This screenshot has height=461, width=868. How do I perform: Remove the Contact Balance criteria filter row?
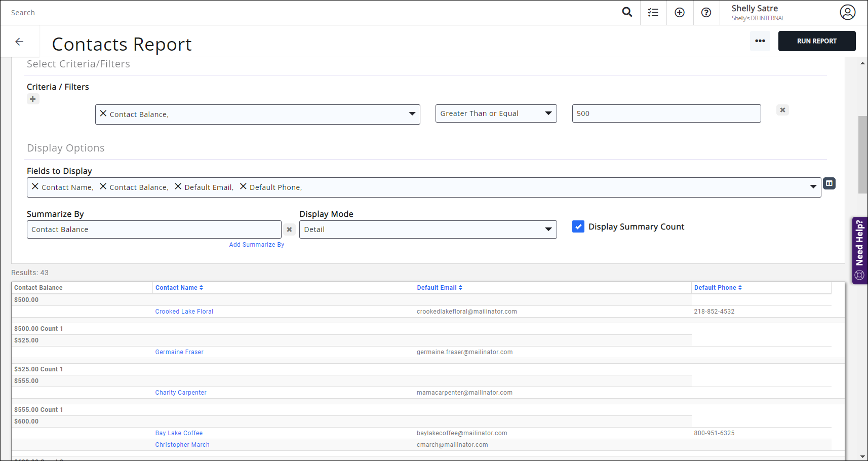[782, 109]
